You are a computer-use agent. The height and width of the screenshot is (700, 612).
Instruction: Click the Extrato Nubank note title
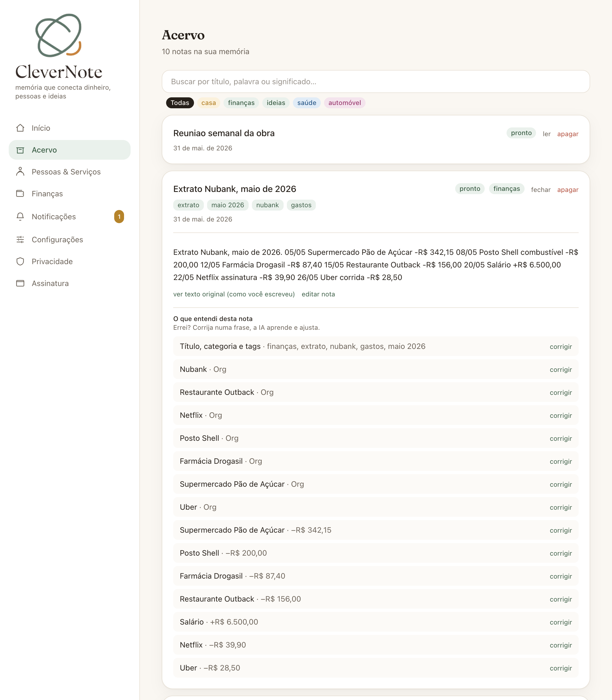pos(235,189)
